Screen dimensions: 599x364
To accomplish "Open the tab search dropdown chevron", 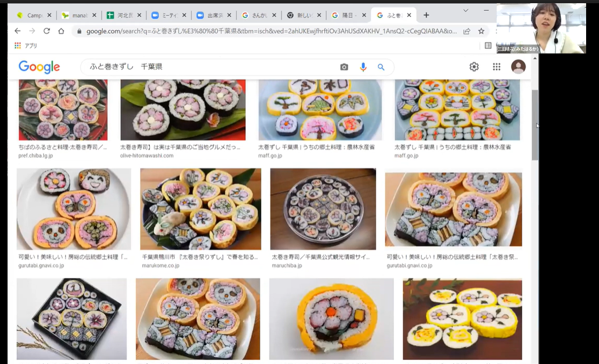I will [x=465, y=11].
